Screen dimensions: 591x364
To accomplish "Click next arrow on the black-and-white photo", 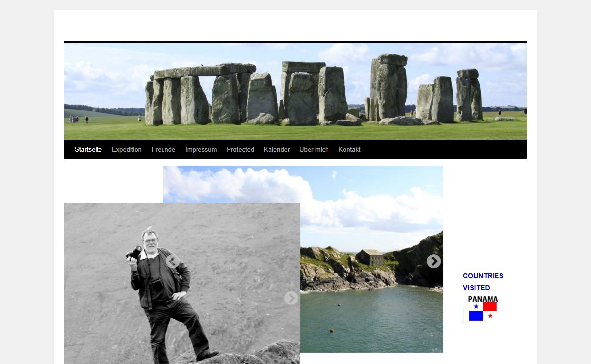I will (291, 298).
